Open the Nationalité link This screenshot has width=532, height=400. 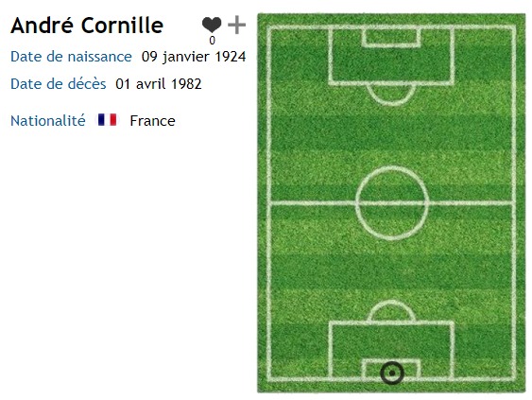point(48,120)
